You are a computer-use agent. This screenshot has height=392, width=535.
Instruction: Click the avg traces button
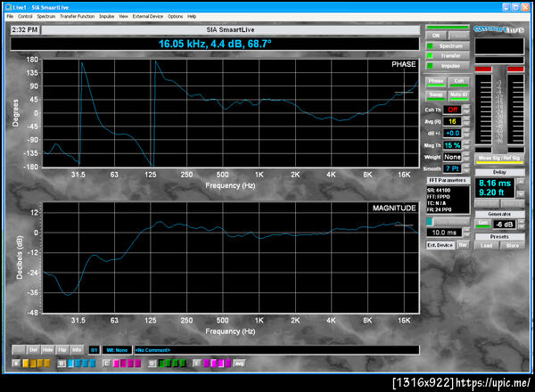tap(240, 363)
